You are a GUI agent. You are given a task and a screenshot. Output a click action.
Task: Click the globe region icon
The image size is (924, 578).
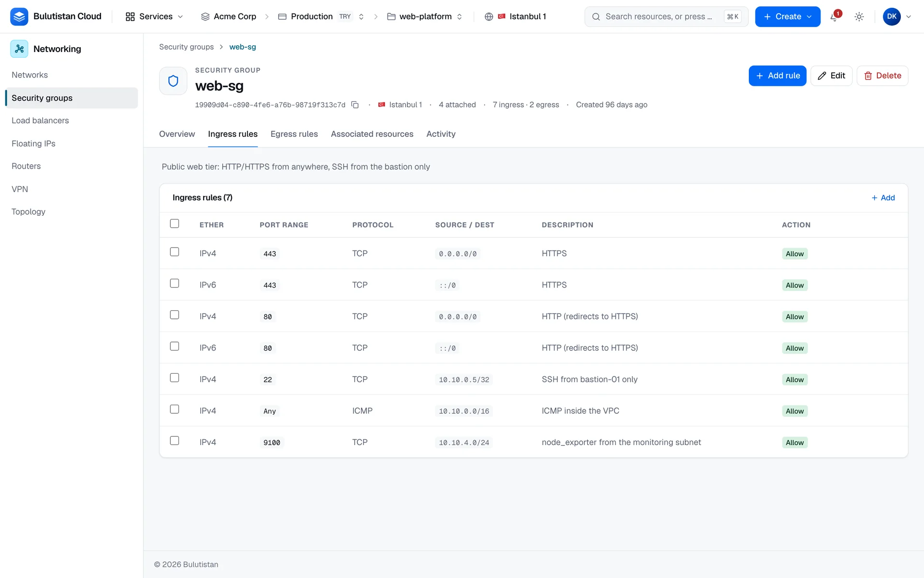(x=489, y=16)
